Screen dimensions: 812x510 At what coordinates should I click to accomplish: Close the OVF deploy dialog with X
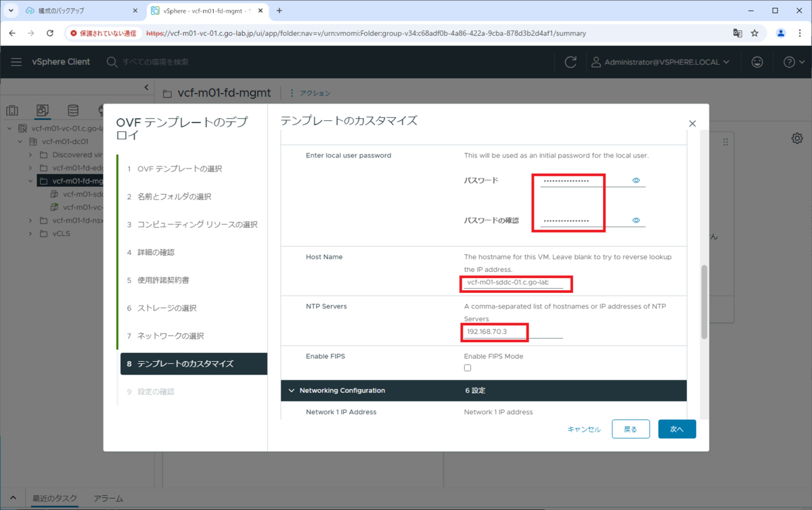click(692, 124)
